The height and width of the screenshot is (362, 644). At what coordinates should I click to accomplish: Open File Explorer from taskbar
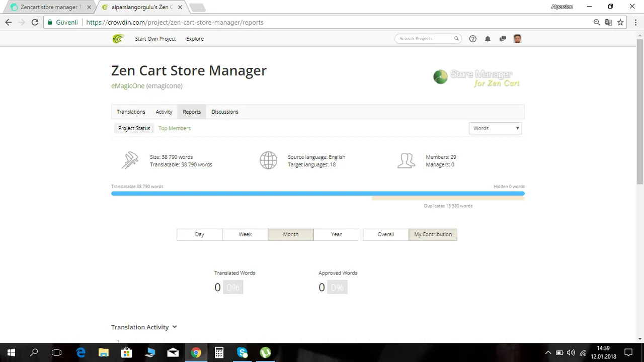(x=104, y=352)
